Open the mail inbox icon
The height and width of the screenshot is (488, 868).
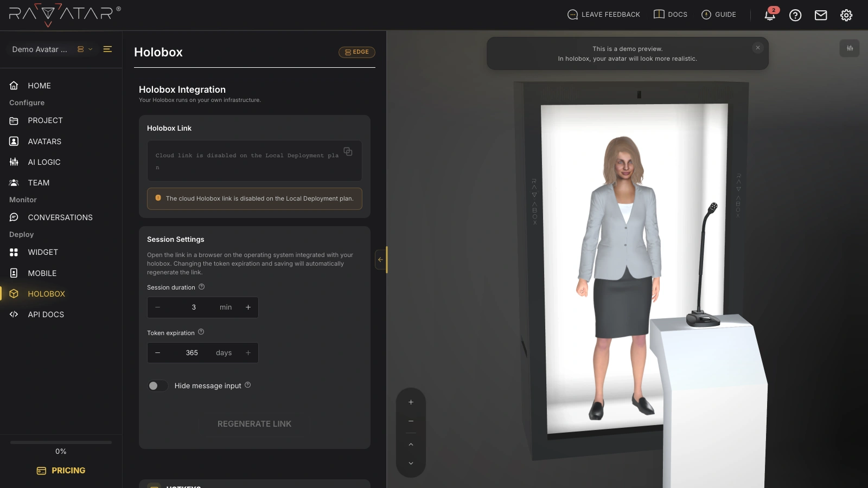[821, 15]
